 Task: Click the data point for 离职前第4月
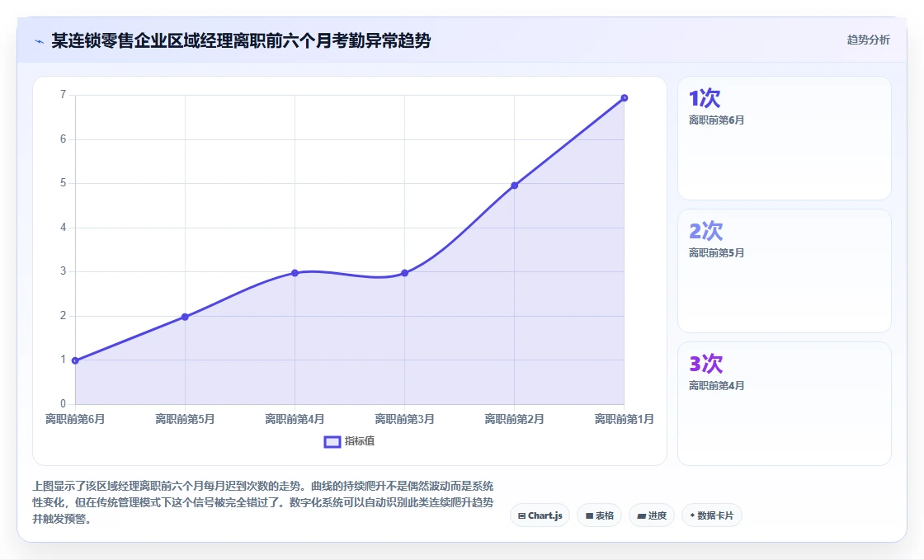coord(295,273)
